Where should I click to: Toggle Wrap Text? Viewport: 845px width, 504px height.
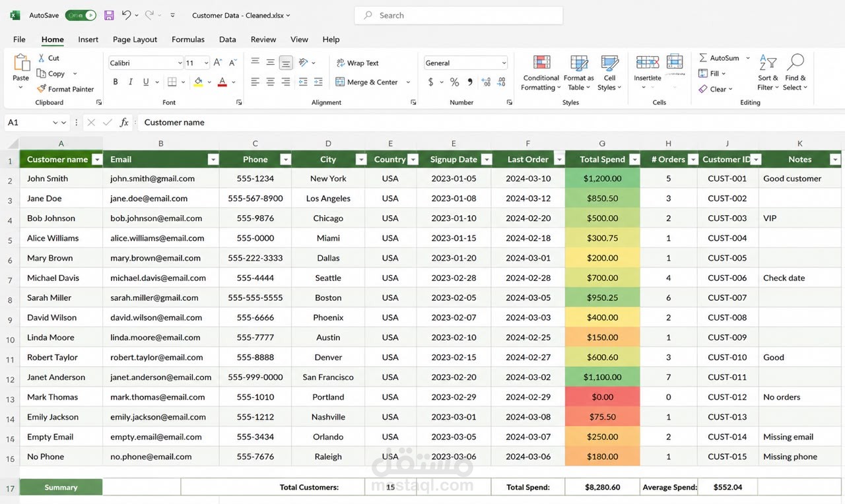pos(357,63)
